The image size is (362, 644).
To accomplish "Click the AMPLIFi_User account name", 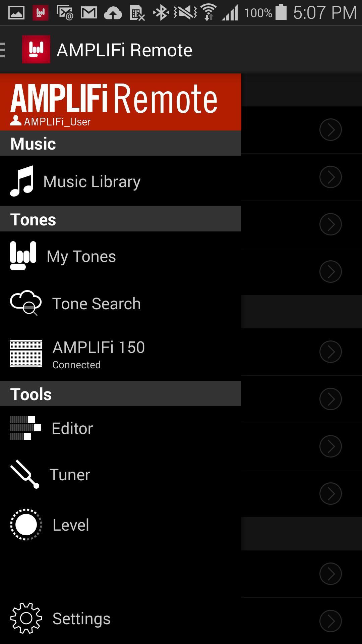I will [57, 121].
